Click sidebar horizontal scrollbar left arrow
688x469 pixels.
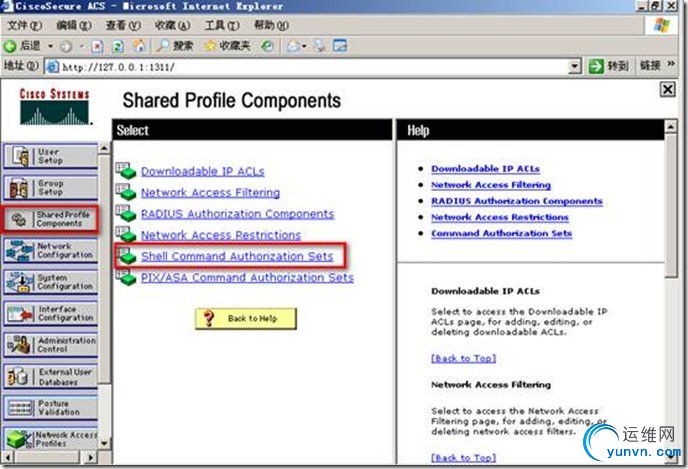pos(8,457)
